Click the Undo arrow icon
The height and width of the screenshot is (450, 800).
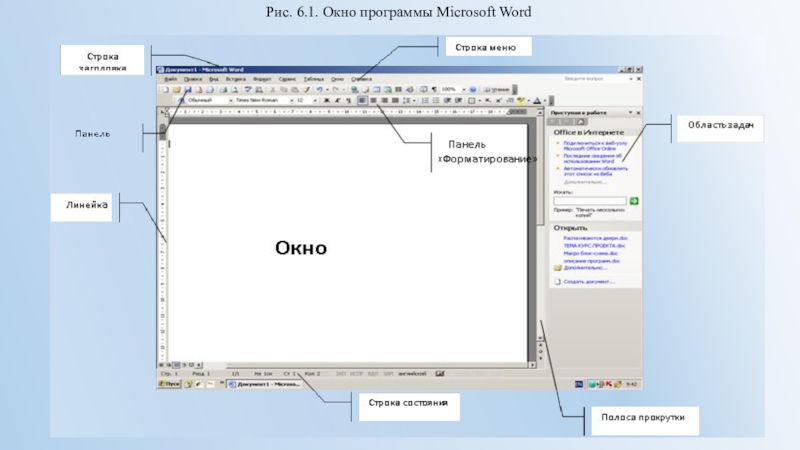point(319,89)
